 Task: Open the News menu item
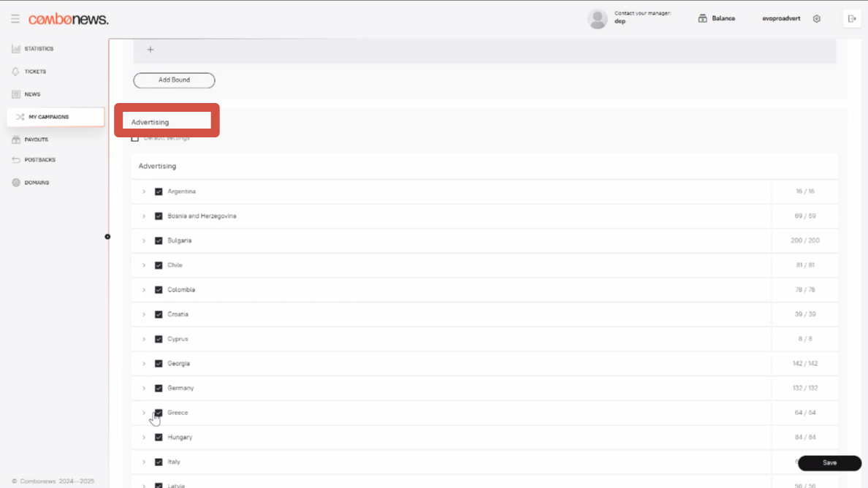(x=32, y=94)
